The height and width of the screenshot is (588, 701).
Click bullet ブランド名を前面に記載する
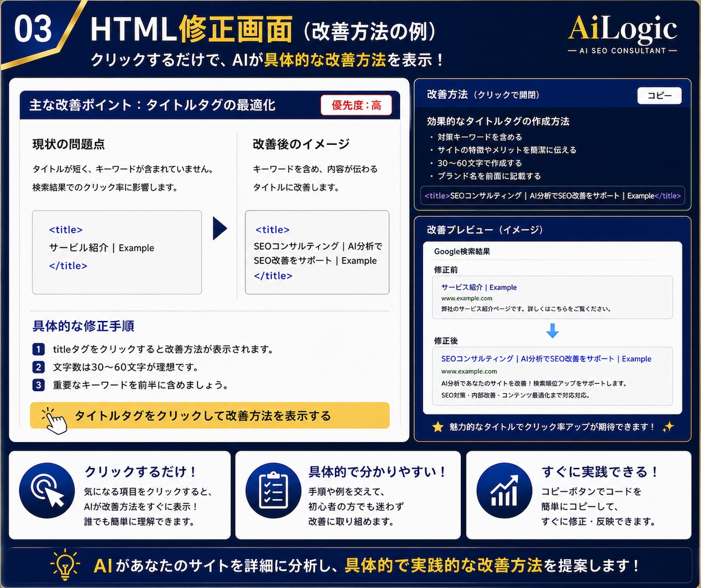pos(489,176)
